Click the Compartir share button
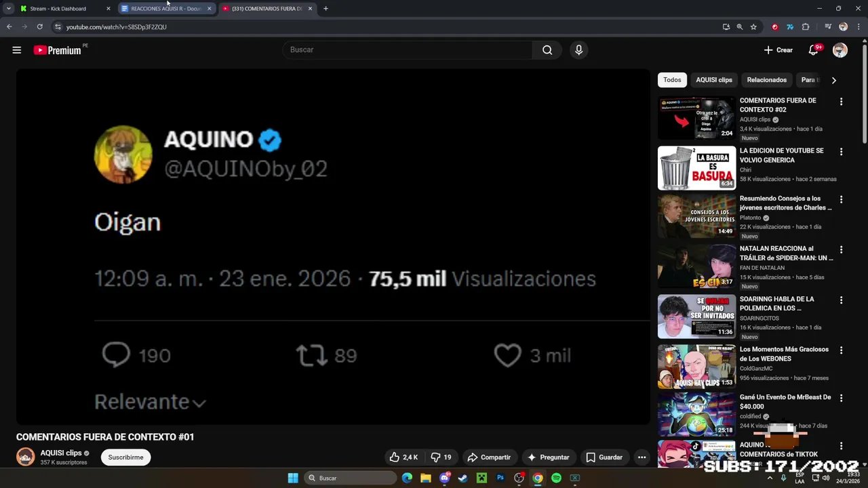868x488 pixels. pos(489,457)
